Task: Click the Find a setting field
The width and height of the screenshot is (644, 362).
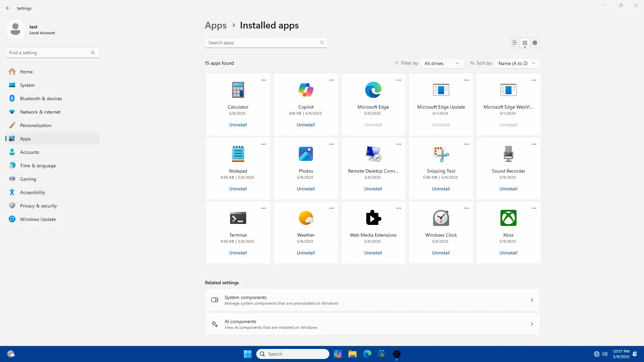Action: click(49, 53)
